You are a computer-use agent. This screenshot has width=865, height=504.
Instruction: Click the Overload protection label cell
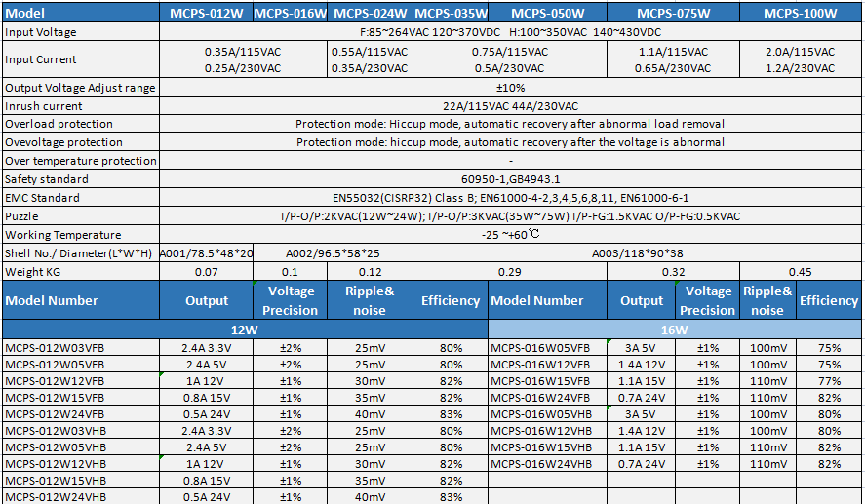tap(59, 125)
